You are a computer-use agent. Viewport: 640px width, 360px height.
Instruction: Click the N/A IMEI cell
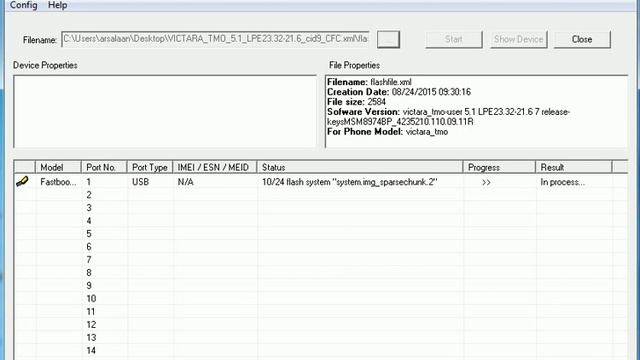186,182
